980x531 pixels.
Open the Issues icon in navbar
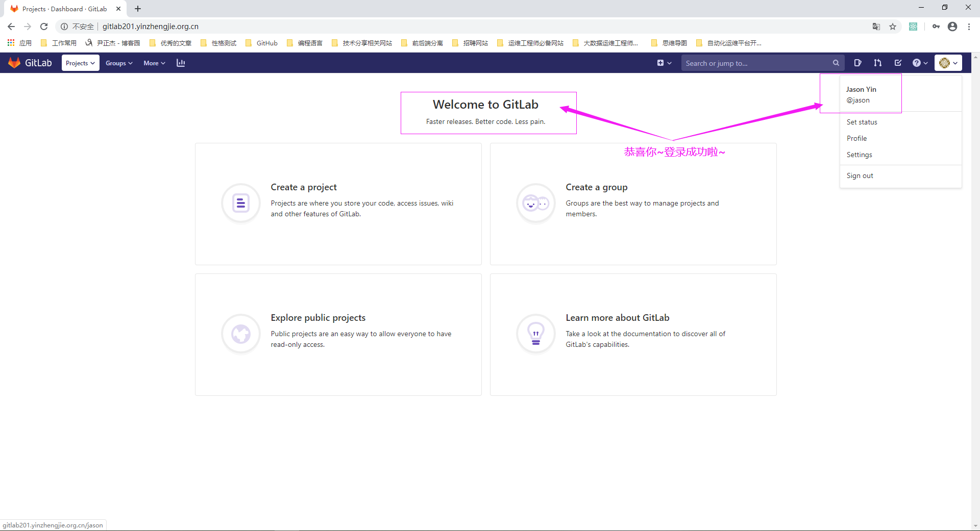point(857,63)
